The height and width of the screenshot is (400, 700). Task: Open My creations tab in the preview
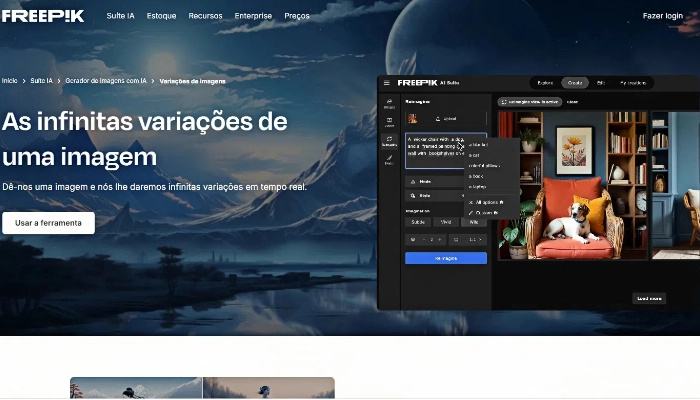[633, 83]
